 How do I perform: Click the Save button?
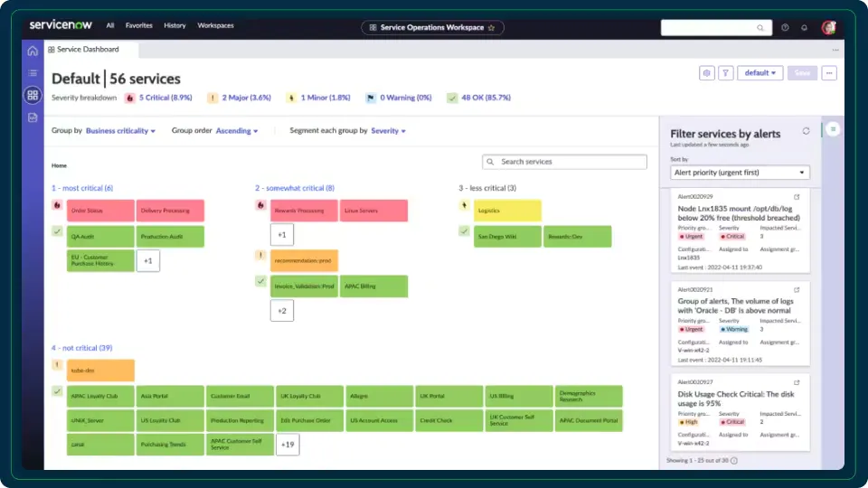802,73
